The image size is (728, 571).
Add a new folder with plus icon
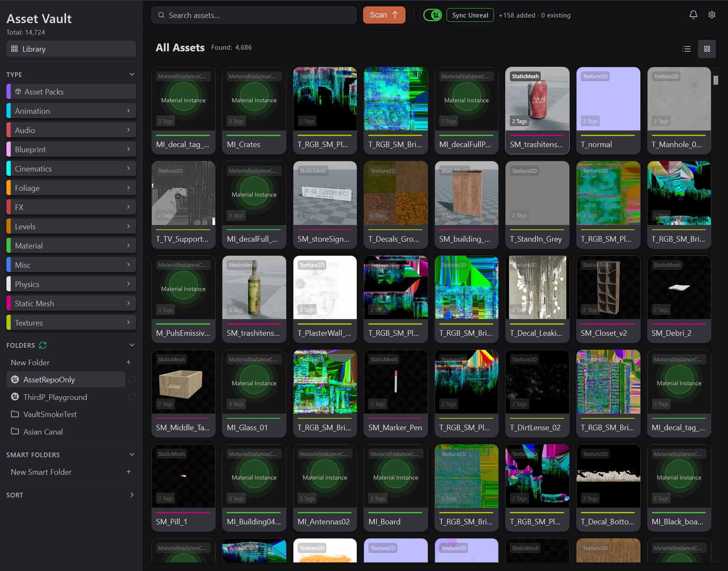click(x=128, y=362)
